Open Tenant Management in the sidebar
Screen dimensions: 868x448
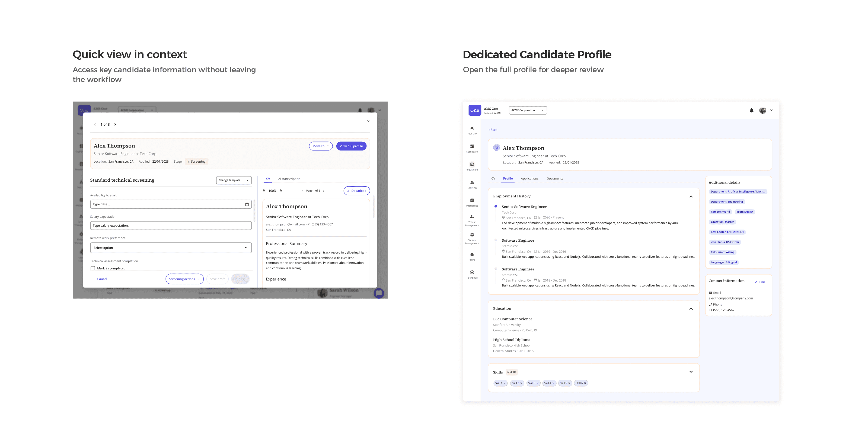click(x=472, y=221)
